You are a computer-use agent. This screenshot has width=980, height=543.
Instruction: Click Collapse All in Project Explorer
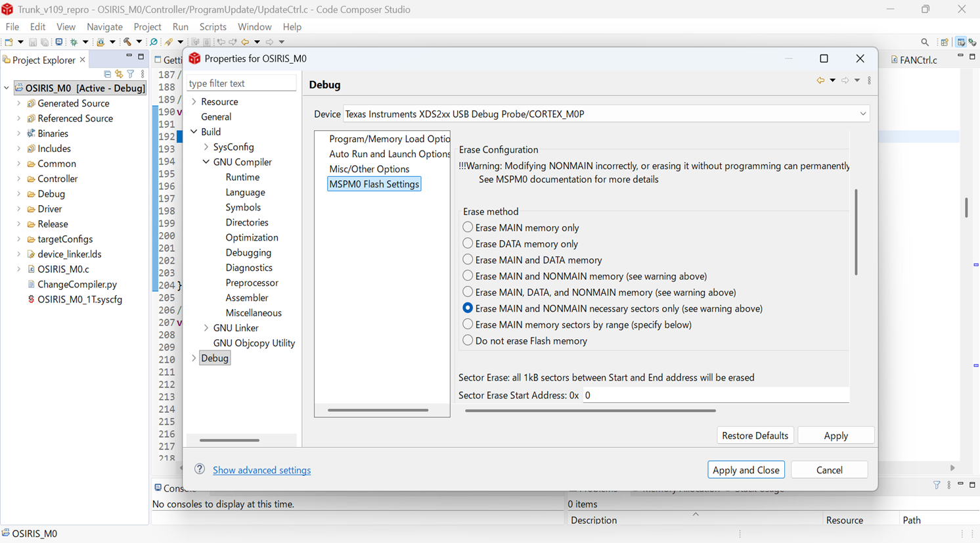108,74
